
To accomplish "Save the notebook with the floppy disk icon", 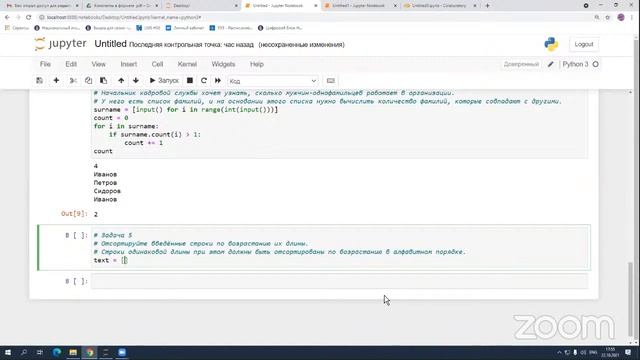I will [40, 81].
